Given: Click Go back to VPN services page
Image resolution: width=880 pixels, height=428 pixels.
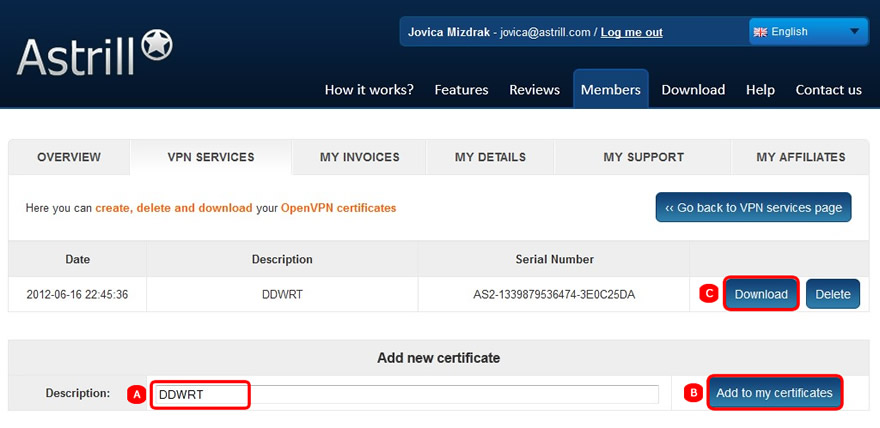Looking at the screenshot, I should (753, 208).
